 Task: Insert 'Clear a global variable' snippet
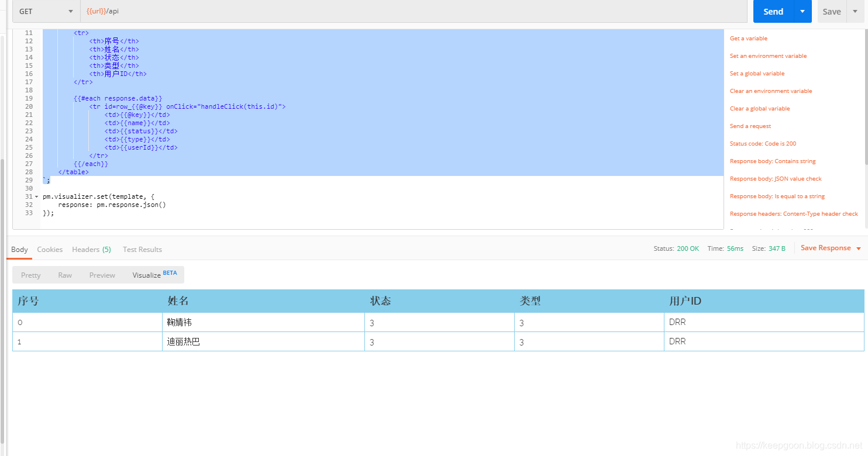coord(760,109)
